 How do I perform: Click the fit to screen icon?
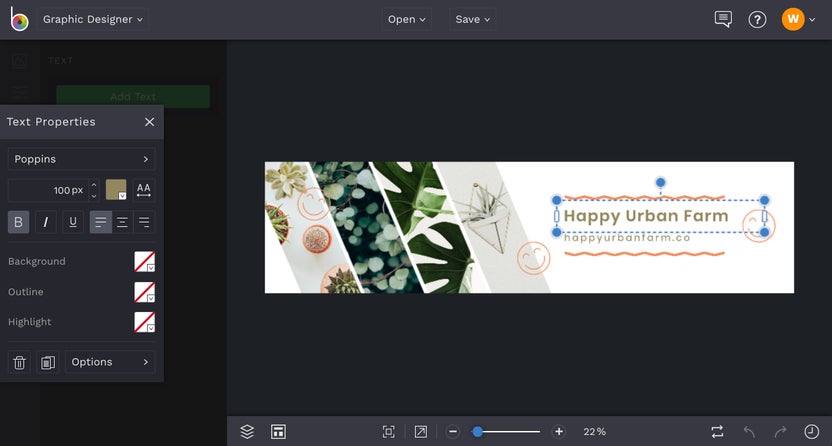point(388,432)
